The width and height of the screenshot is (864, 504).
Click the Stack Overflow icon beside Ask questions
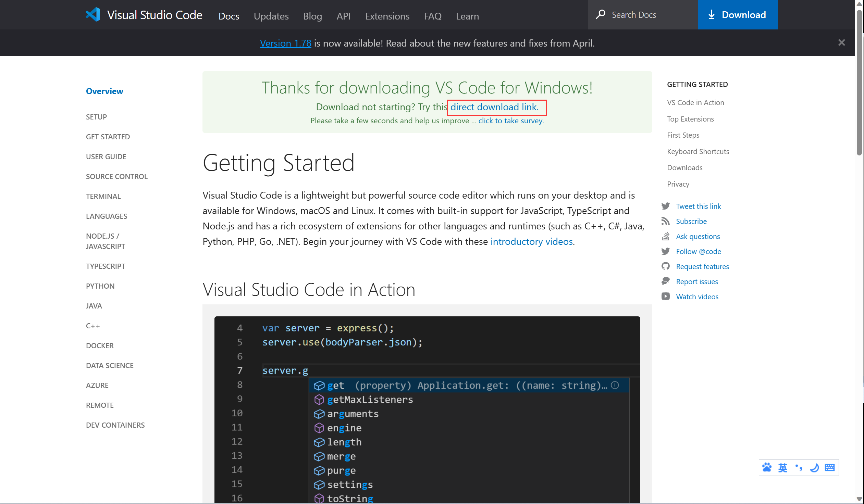[666, 236]
